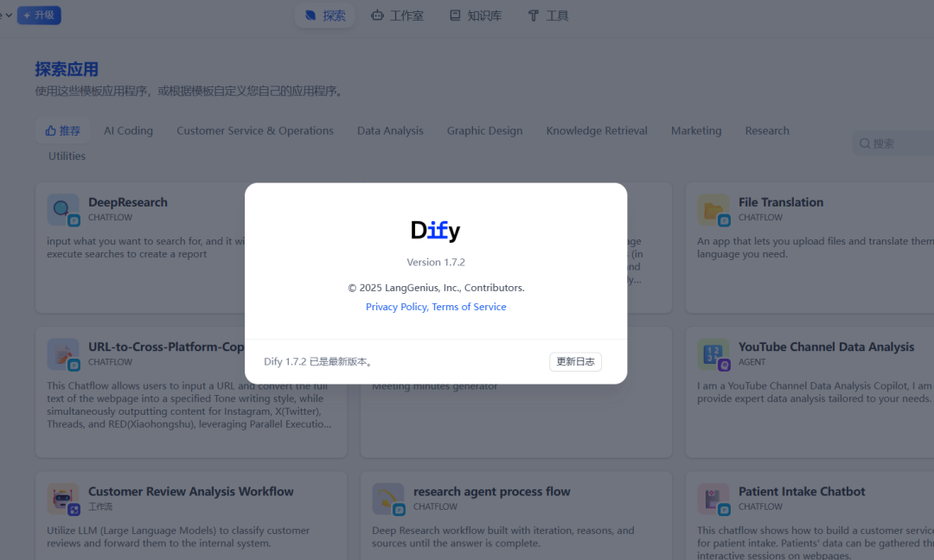Click the 升级 upgrade button
The width and height of the screenshot is (934, 560).
(39, 15)
